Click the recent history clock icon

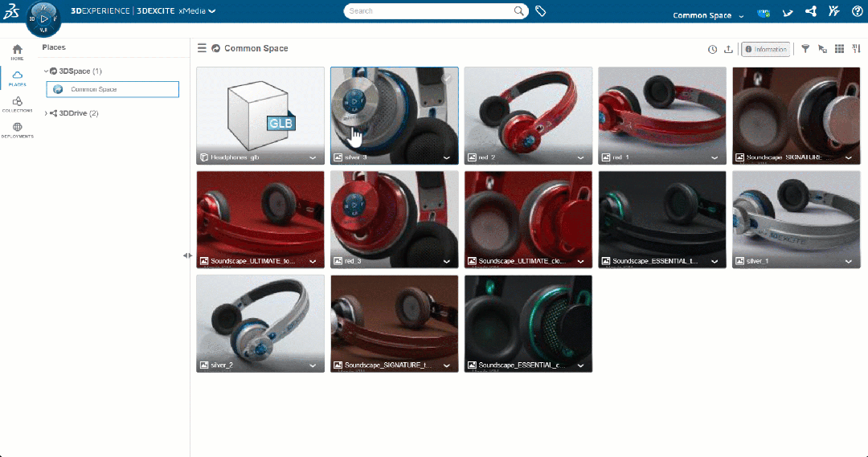(x=712, y=49)
